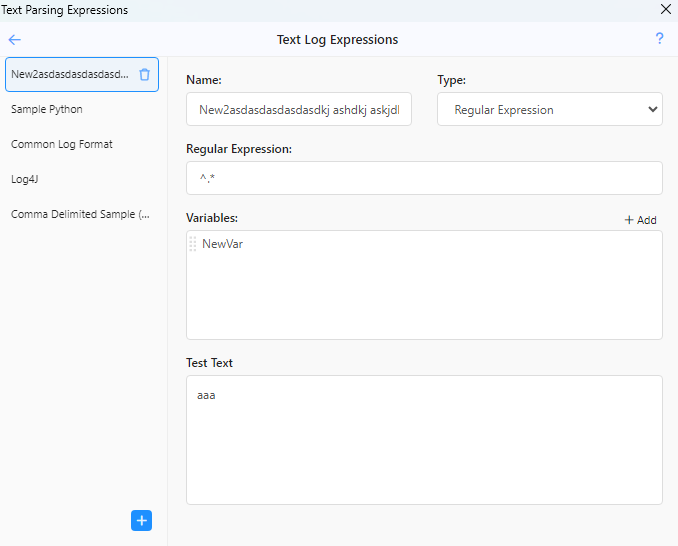Close the Text Parsing Expressions window
Image resolution: width=678 pixels, height=546 pixels.
tap(666, 9)
